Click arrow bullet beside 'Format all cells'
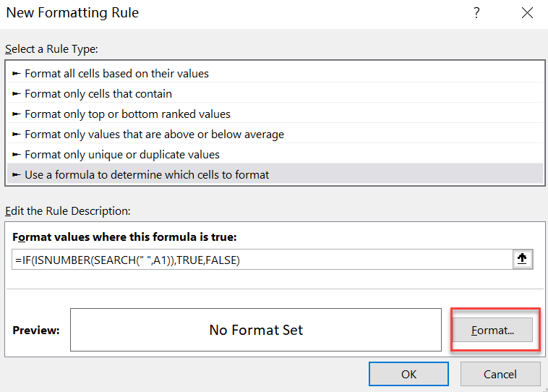The height and width of the screenshot is (392, 548). click(17, 74)
